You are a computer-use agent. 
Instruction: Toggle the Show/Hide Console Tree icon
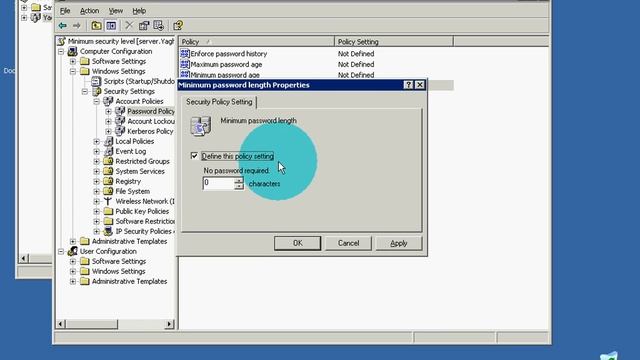pos(111,26)
